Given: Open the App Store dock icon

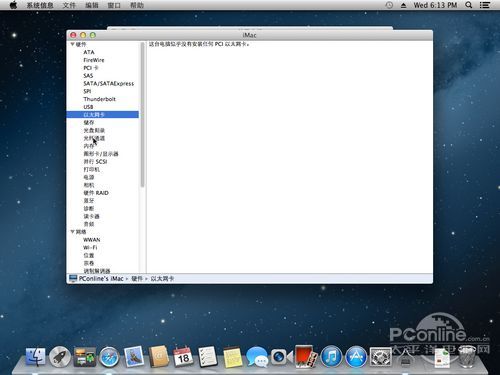Looking at the screenshot, I should 356,357.
